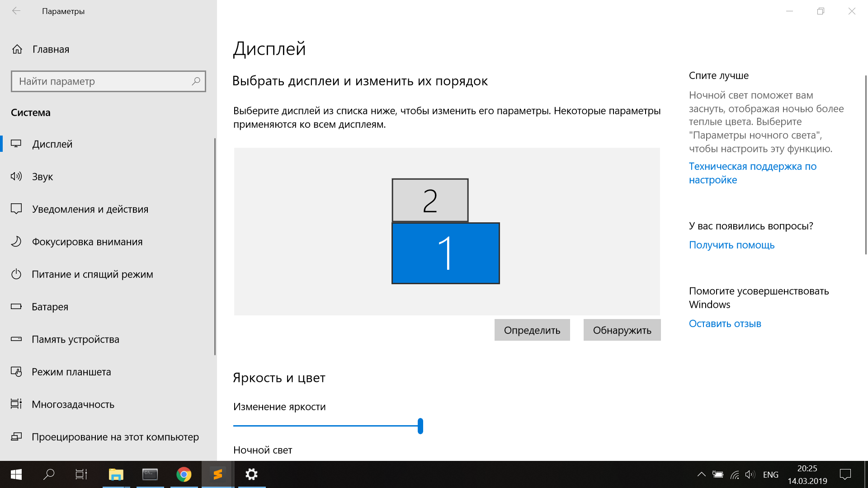Select display 2 thumbnail
Viewport: 868px width, 488px height.
tap(429, 200)
